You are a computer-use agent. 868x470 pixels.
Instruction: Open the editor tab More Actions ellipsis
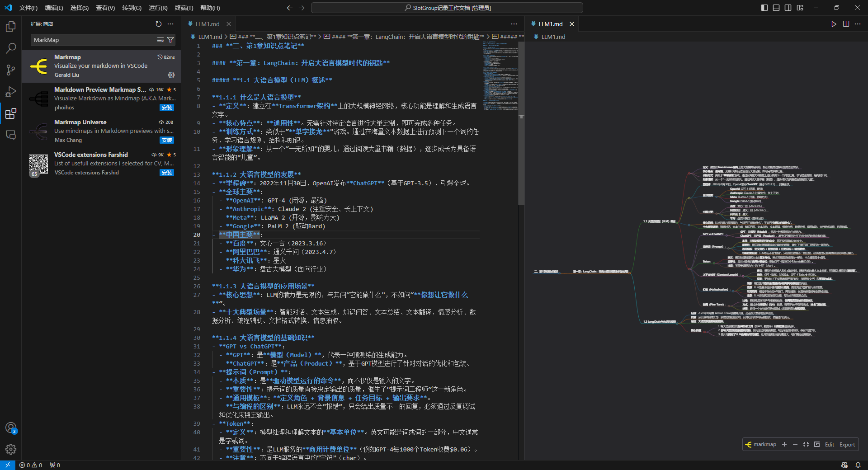tap(514, 23)
